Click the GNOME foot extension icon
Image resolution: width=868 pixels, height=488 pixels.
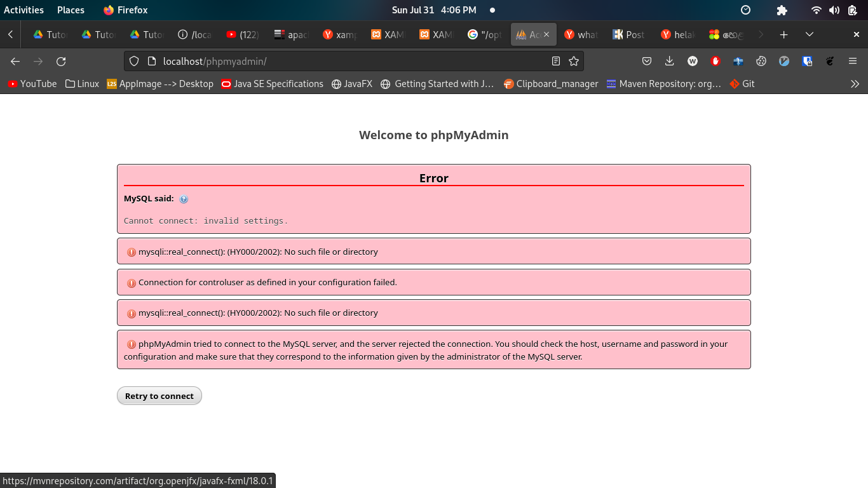click(x=830, y=61)
